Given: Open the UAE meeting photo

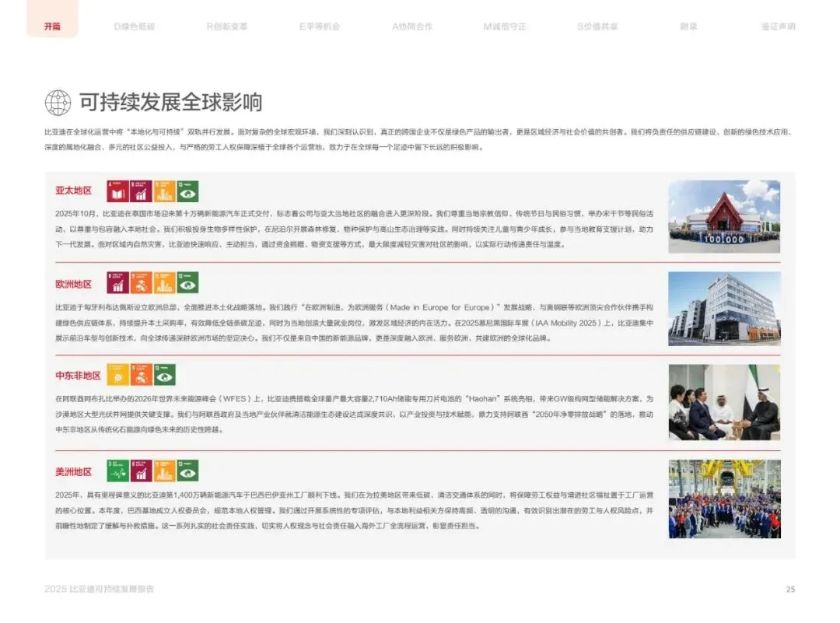Looking at the screenshot, I should [724, 402].
